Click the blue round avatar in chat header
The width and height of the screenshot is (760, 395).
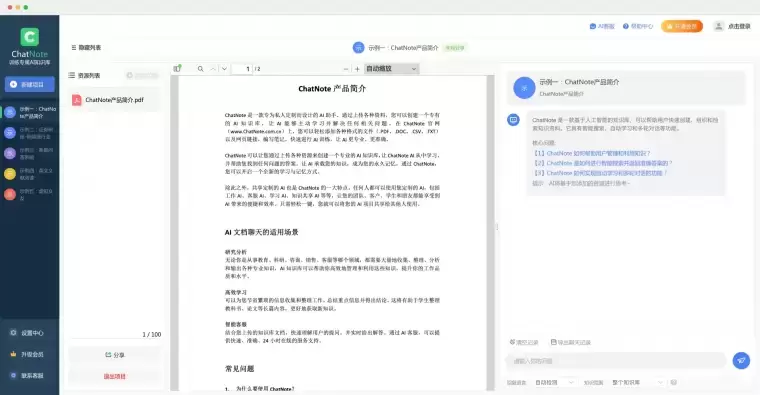pos(524,88)
